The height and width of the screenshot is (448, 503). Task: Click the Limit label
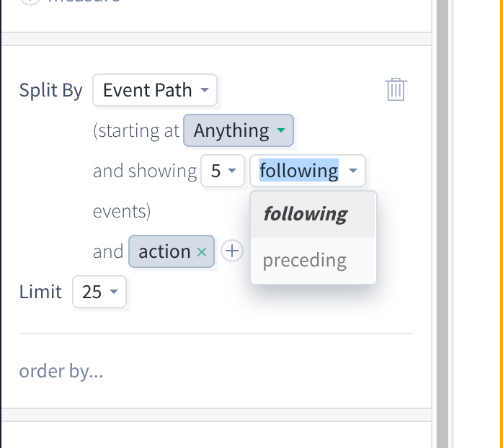[40, 292]
